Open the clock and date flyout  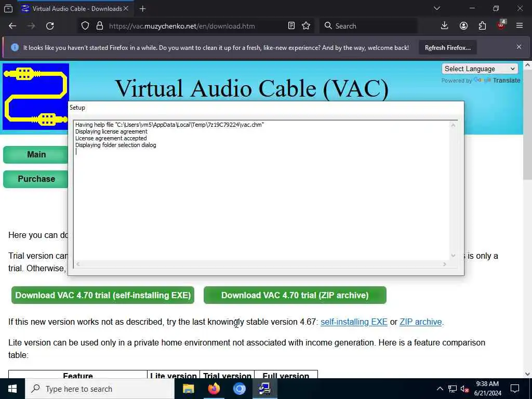(x=487, y=389)
